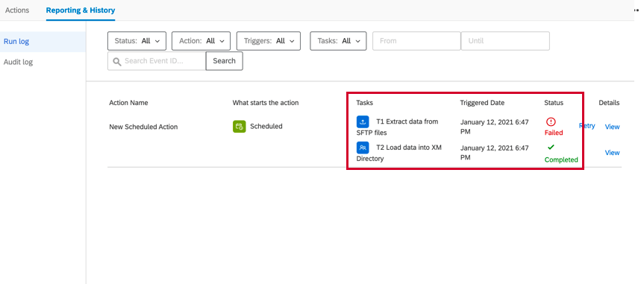The height and width of the screenshot is (284, 644).
Task: Click the New Scheduled Action name
Action: click(143, 127)
